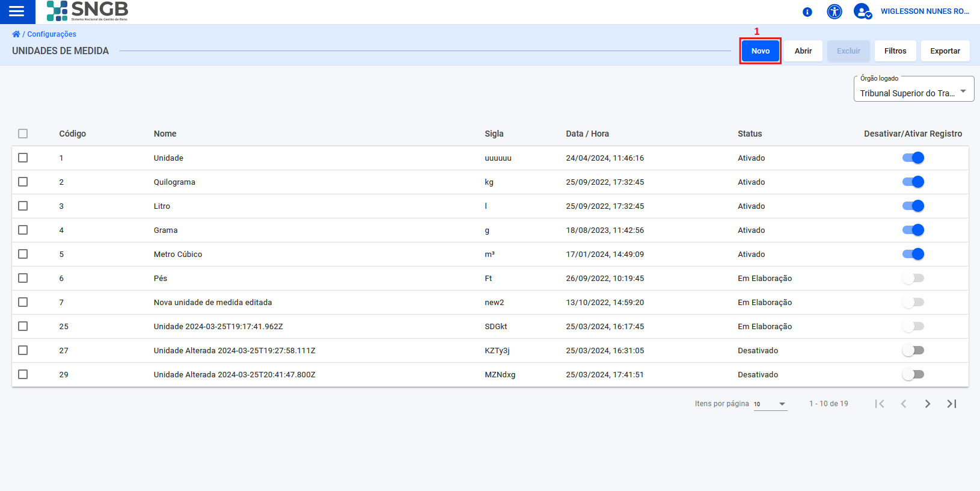Click the Nome column header
This screenshot has width=980, height=491.
(x=165, y=134)
